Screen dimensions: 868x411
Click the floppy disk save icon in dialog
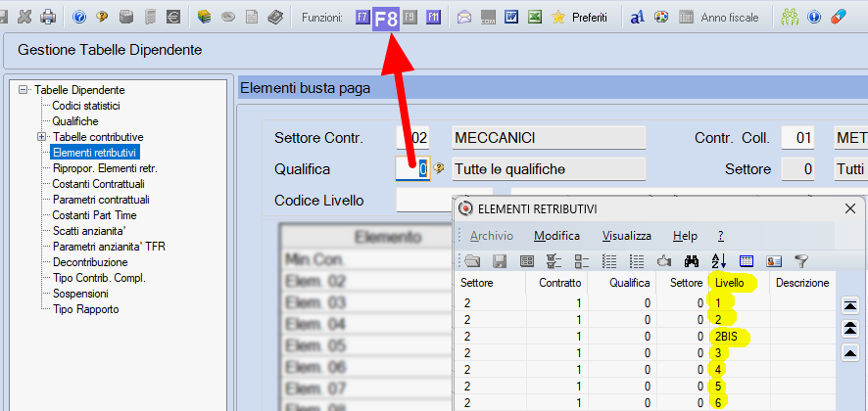pyautogui.click(x=501, y=260)
